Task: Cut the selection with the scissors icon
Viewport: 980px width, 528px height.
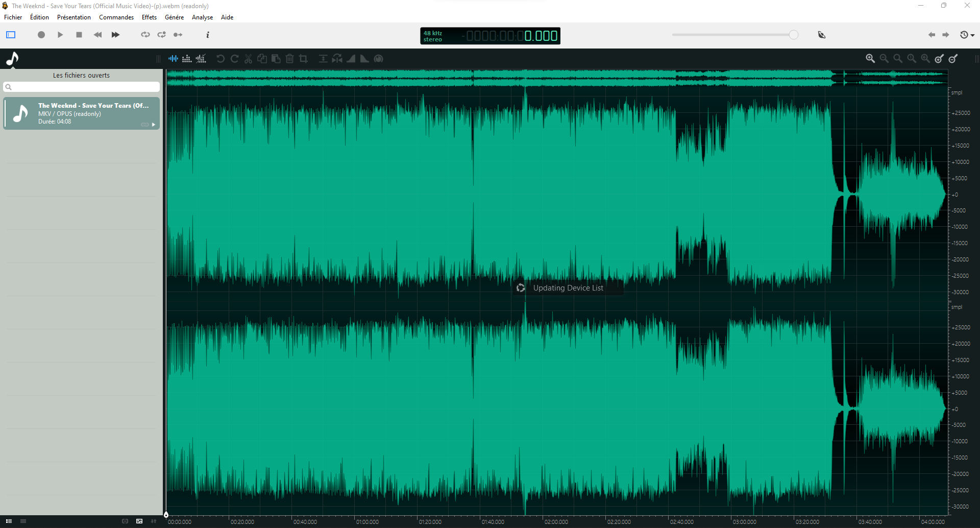Action: (248, 59)
